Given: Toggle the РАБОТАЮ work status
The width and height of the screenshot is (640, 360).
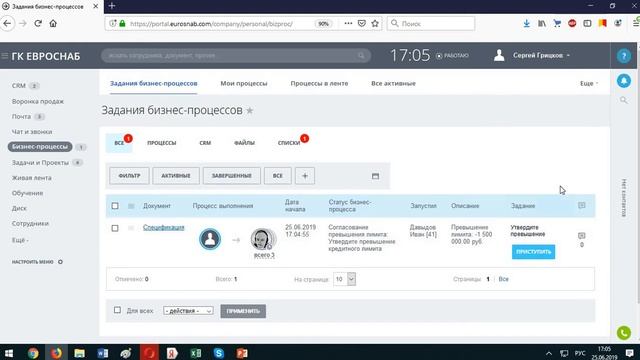Looking at the screenshot, I should [x=452, y=56].
